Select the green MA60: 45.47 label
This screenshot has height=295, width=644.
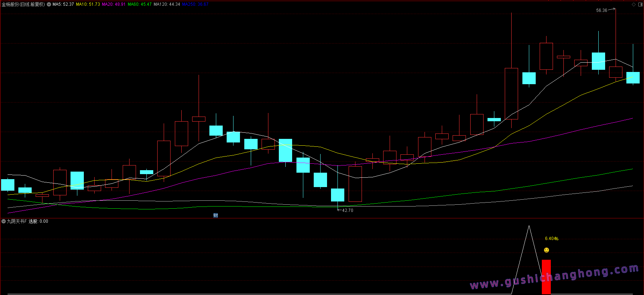click(x=140, y=5)
